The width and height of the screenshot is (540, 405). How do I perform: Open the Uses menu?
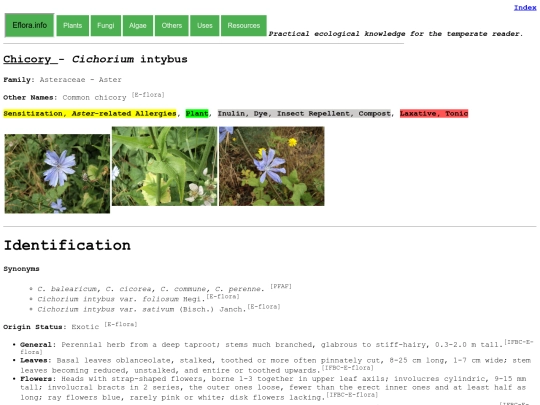205,25
